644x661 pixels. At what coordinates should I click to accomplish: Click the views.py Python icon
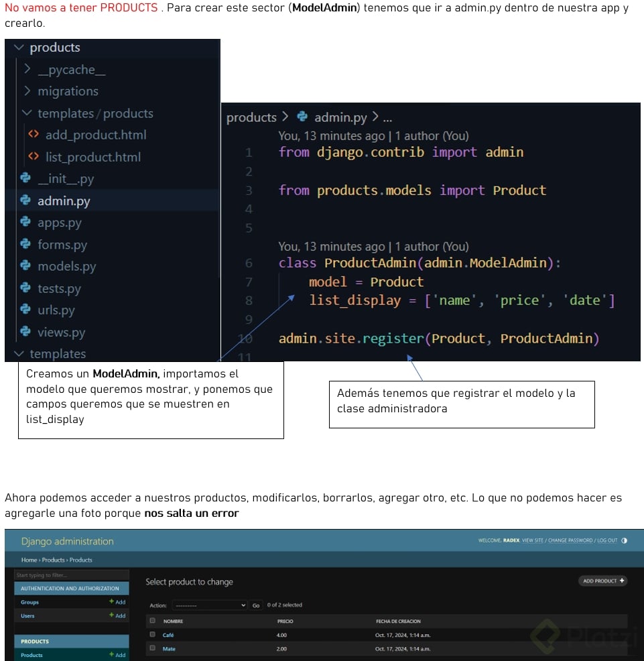pyautogui.click(x=25, y=331)
